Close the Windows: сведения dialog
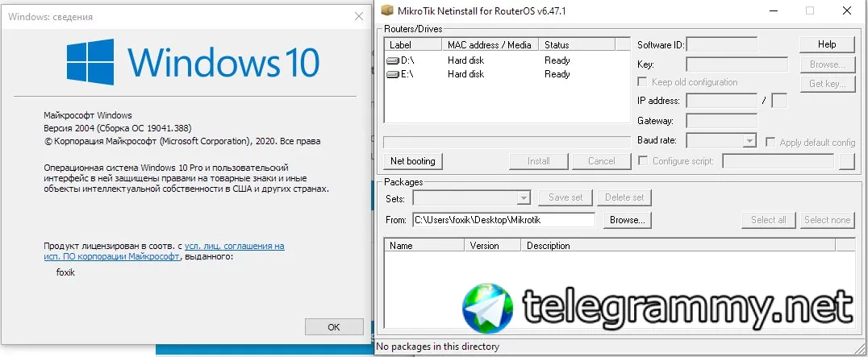This screenshot has height=357, width=868. pyautogui.click(x=359, y=17)
